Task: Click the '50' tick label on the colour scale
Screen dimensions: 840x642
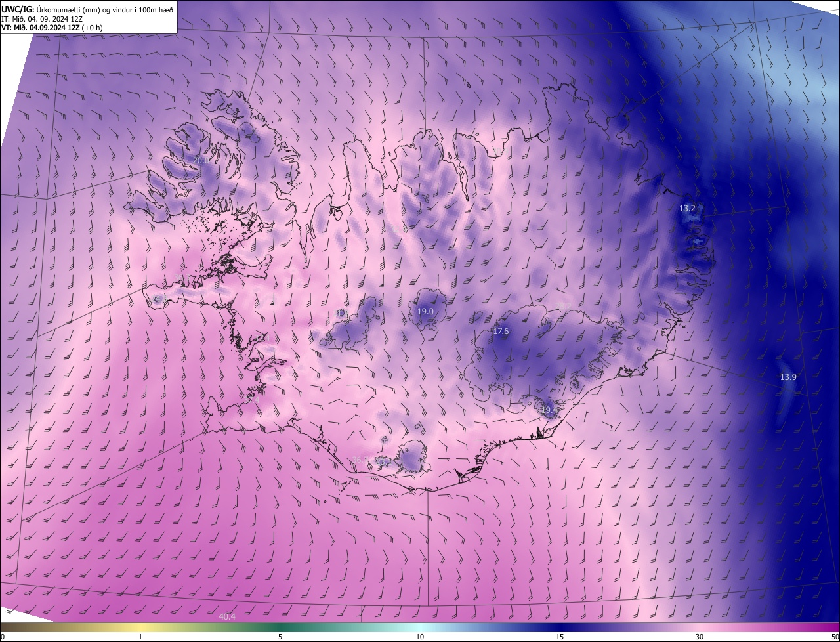Action: pyautogui.click(x=835, y=637)
